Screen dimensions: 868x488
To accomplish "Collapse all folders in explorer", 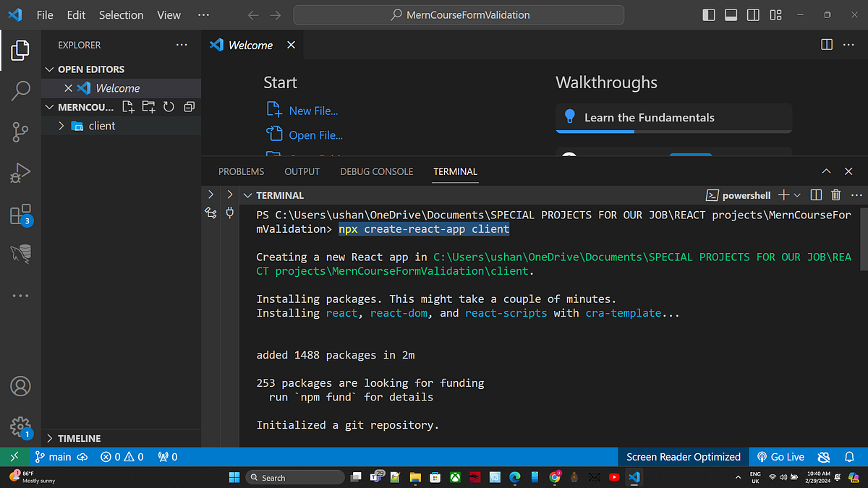I will coord(189,107).
